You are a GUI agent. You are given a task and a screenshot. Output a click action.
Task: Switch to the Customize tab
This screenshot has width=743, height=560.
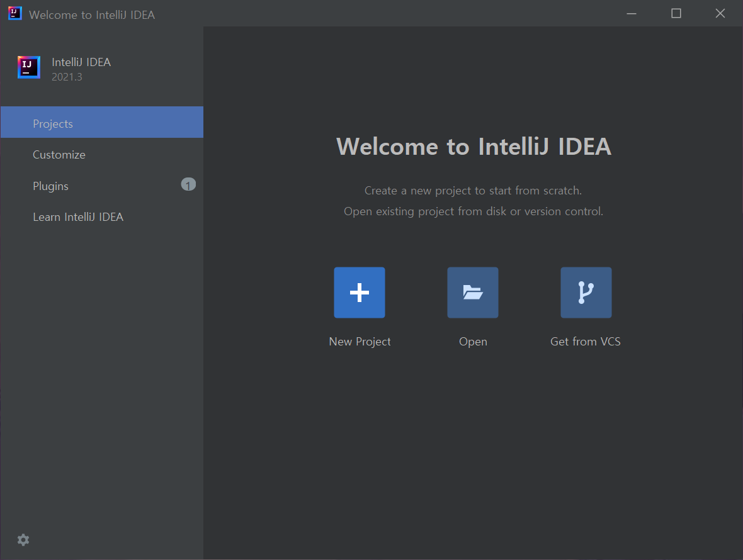point(102,154)
